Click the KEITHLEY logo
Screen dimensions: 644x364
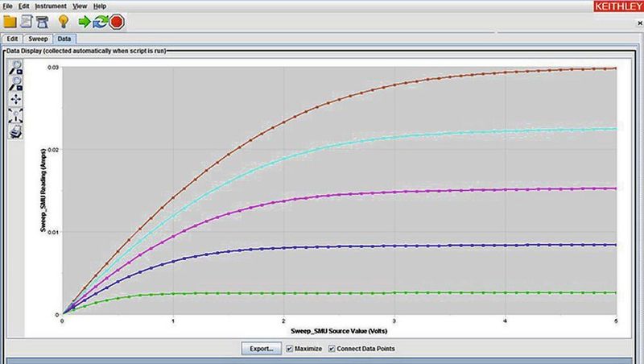(x=618, y=6)
